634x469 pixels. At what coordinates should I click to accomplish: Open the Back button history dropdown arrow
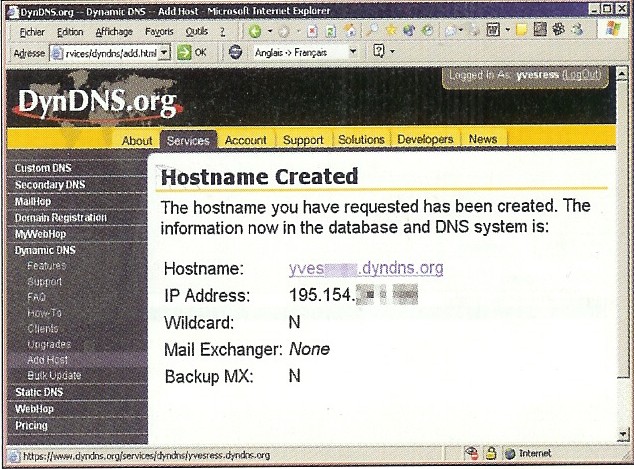click(270, 31)
